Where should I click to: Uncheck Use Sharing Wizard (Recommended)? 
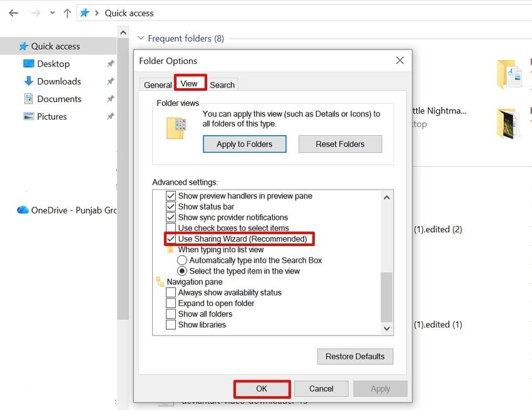(x=171, y=239)
